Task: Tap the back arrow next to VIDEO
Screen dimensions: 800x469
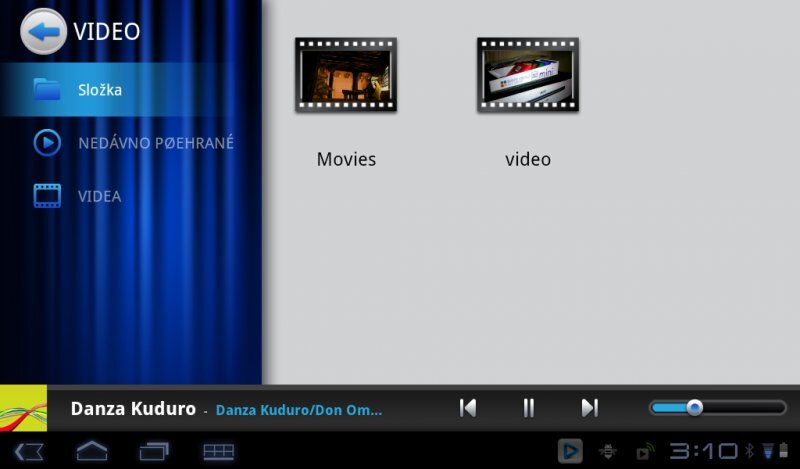Action: (x=43, y=31)
